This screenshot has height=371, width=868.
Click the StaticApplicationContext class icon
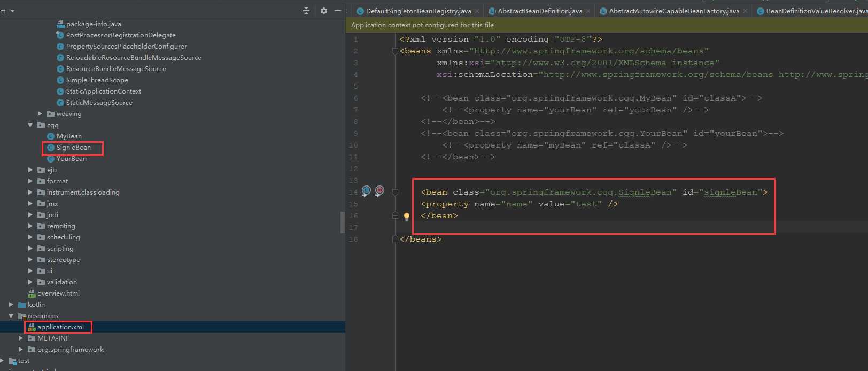pos(60,91)
